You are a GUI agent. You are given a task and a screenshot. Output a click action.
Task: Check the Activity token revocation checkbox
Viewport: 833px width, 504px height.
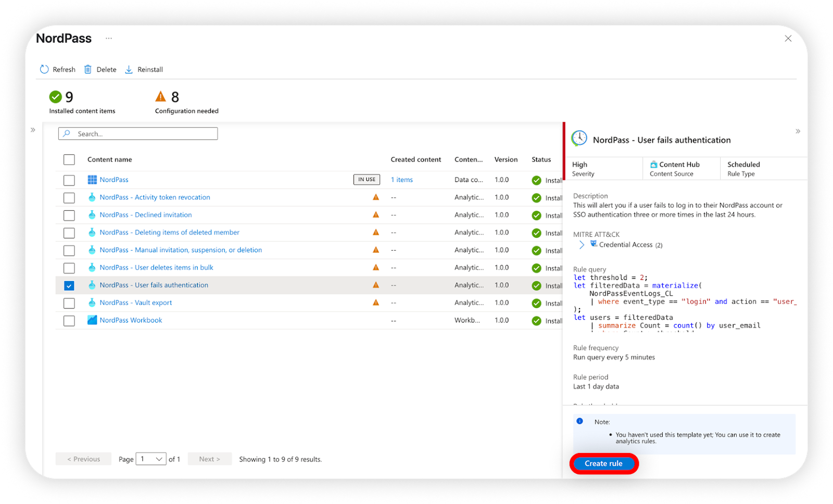point(69,198)
